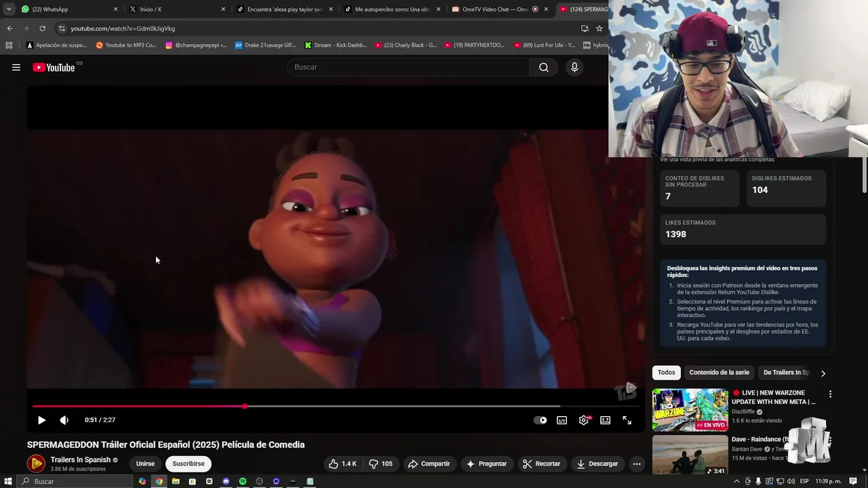
Task: Show more filter chips with arrow
Action: (x=823, y=373)
